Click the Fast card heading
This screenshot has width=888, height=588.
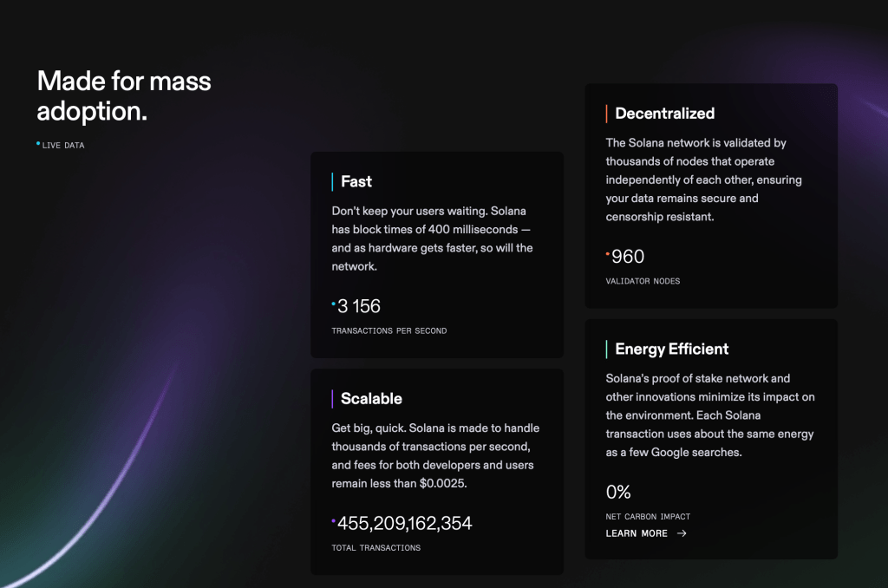[x=356, y=181]
